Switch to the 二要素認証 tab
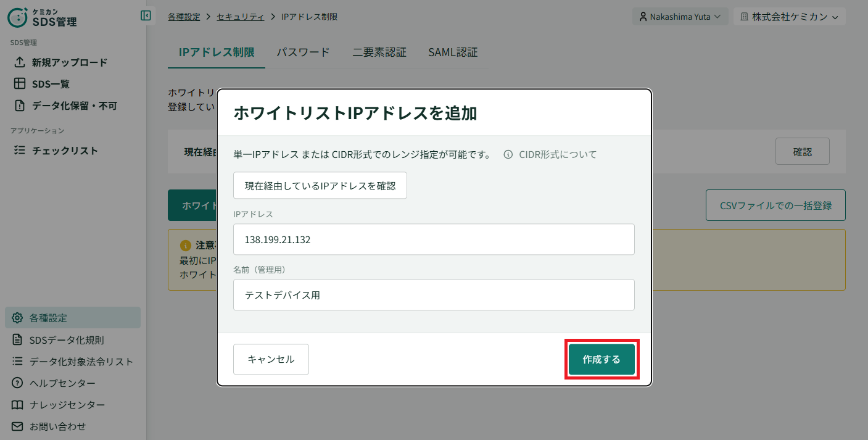This screenshot has height=440, width=868. [379, 52]
